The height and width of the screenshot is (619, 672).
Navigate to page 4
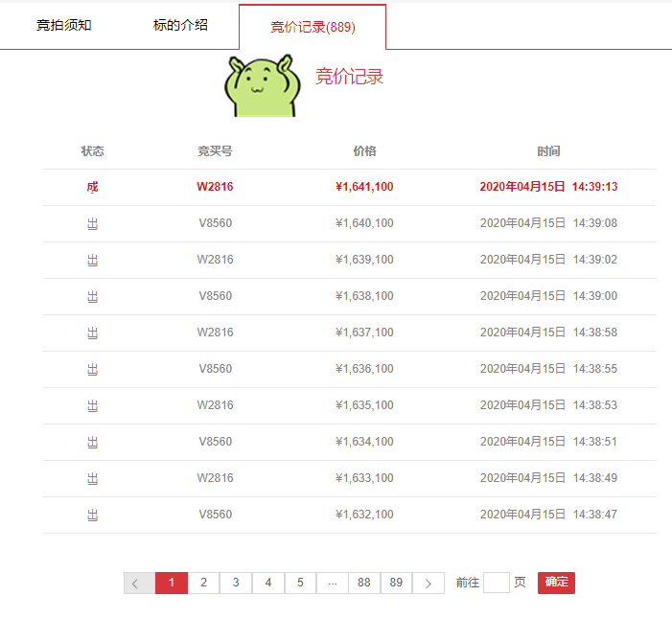(268, 583)
